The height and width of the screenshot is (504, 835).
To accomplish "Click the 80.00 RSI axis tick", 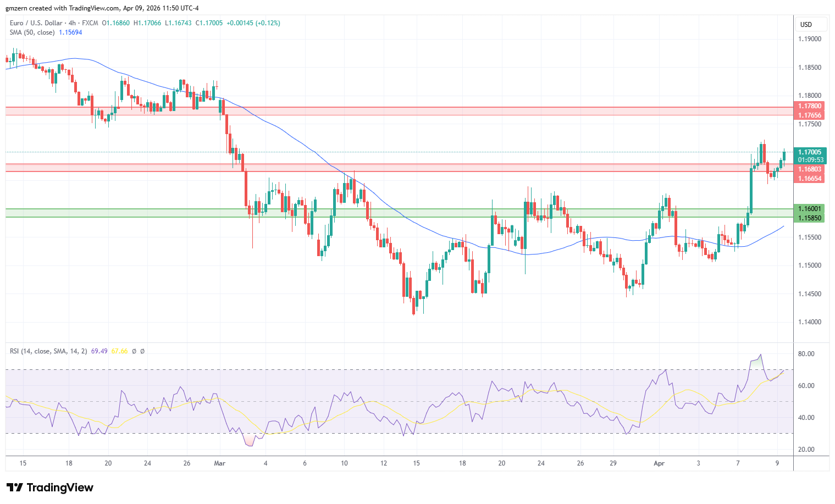I will [806, 354].
